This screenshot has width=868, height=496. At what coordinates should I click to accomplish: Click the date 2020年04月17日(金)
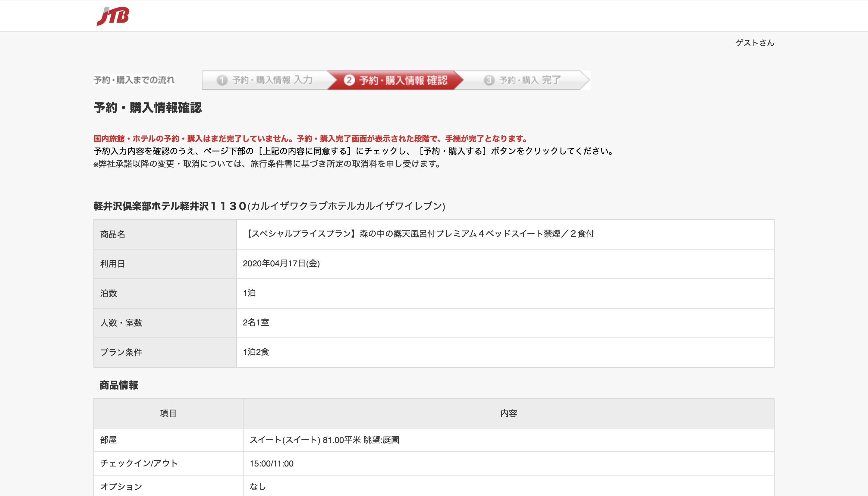(281, 263)
